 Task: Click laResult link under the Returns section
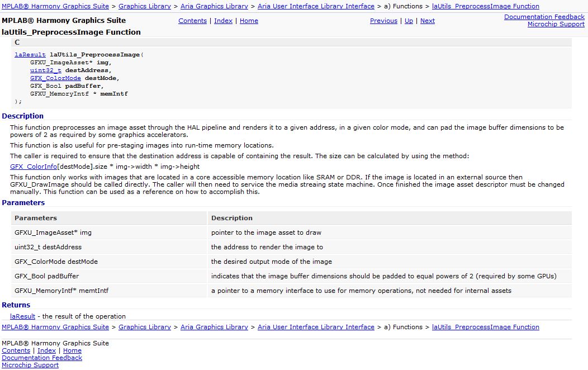click(23, 316)
